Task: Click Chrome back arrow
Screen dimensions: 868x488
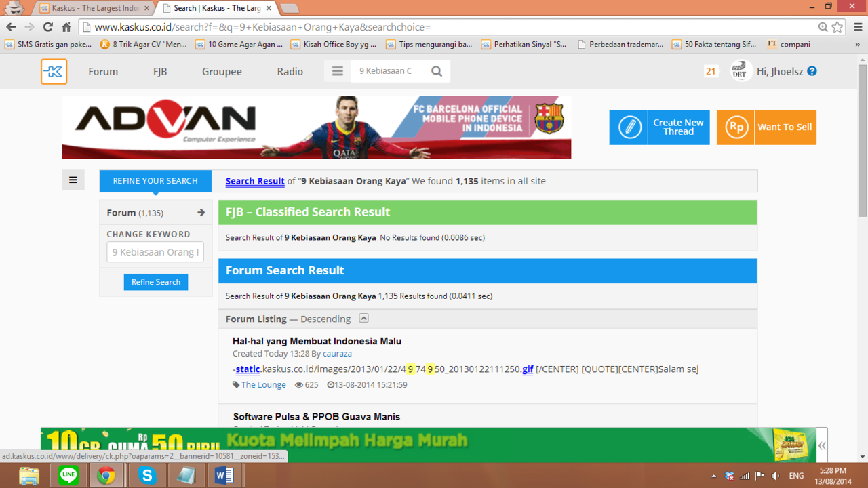Action: coord(11,27)
